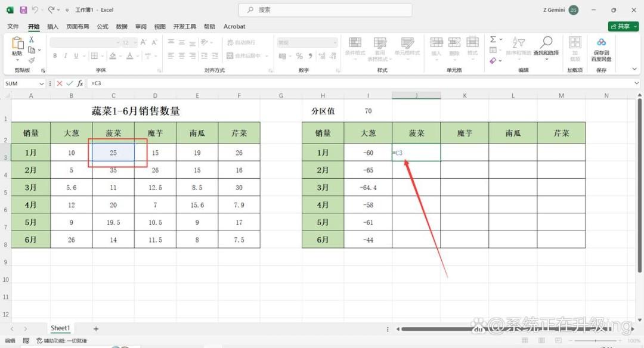Open the font size dropdown
This screenshot has width=644, height=348.
coord(134,42)
